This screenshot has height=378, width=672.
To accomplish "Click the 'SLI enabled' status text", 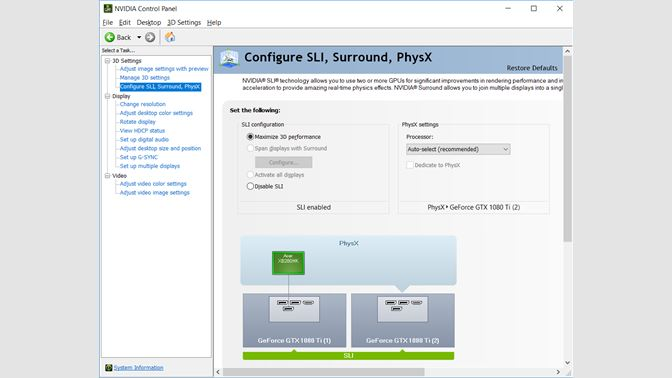I will point(314,207).
